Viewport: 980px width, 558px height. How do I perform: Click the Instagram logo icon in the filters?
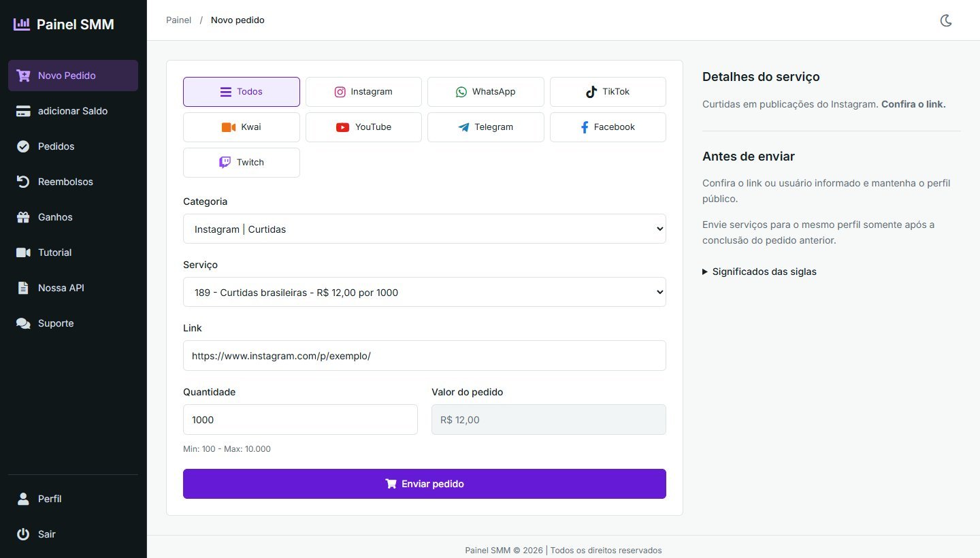coord(340,92)
